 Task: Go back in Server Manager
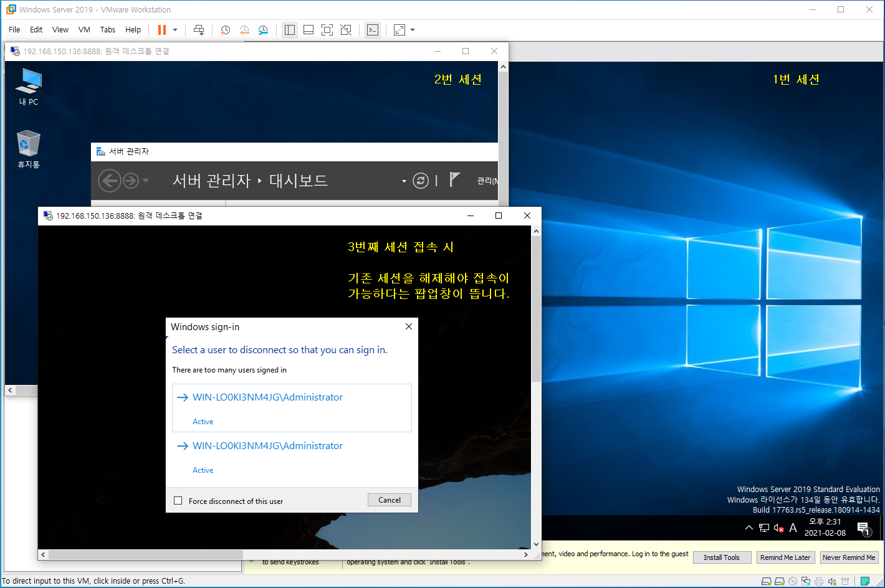pos(110,181)
